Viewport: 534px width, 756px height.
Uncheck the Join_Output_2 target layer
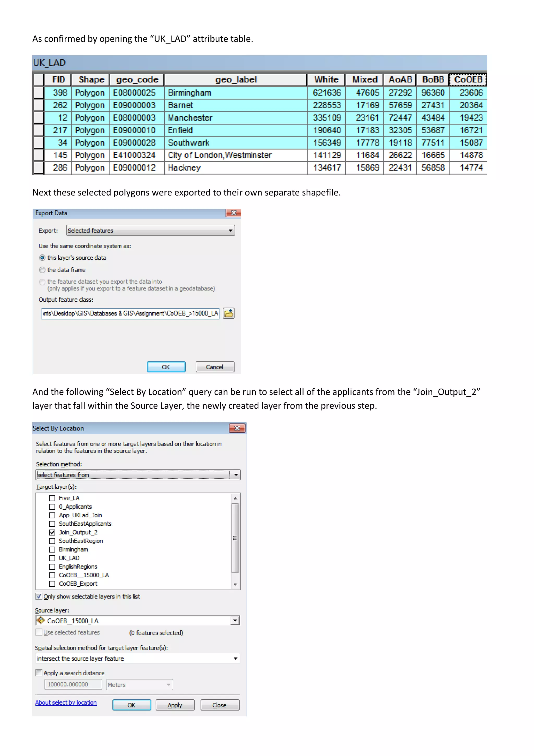tap(52, 532)
